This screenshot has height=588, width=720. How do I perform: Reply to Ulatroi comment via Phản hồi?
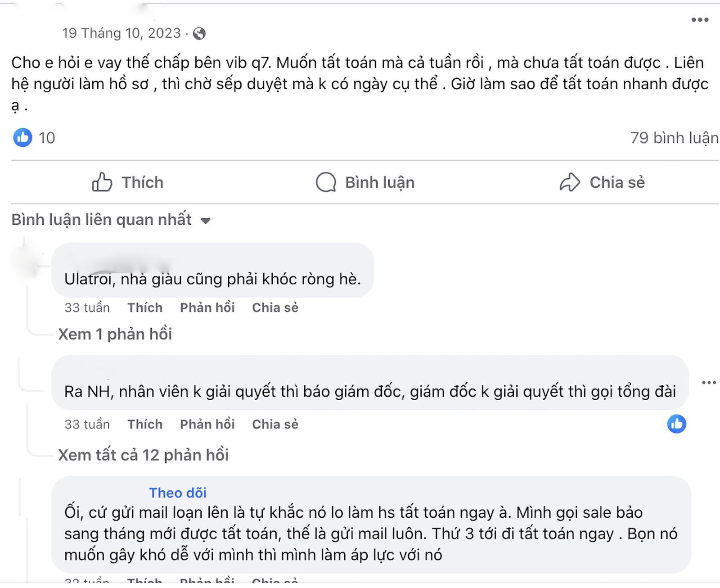point(207,308)
